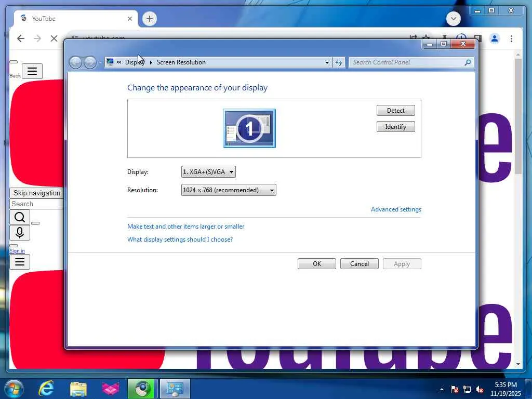This screenshot has height=399, width=532.
Task: Click the muted volume tray icon
Action: [480, 389]
